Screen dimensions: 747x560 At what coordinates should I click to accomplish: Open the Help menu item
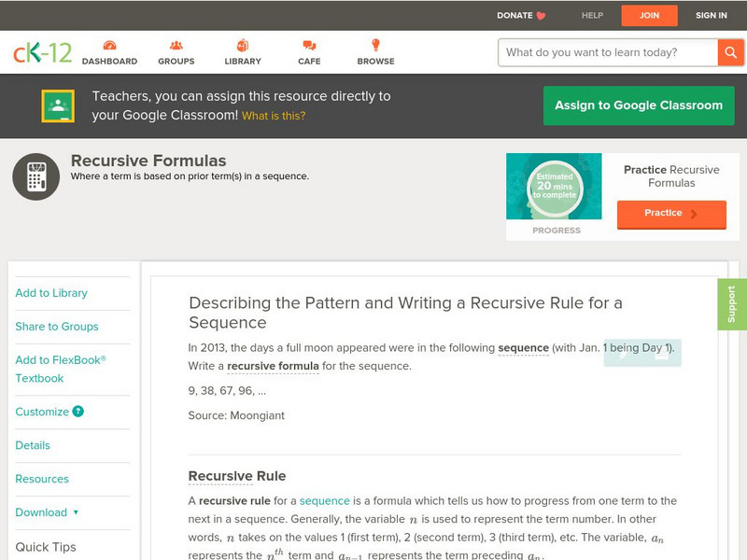(592, 16)
